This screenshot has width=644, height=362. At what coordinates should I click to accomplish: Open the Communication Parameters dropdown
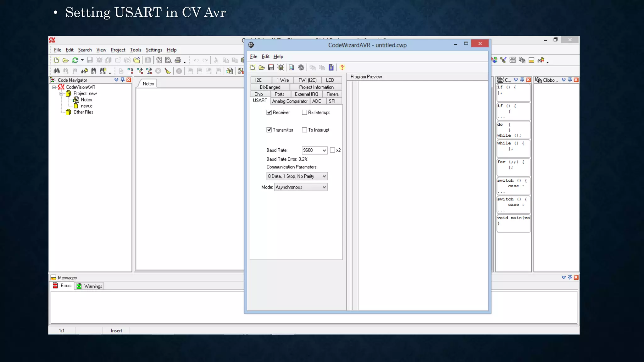[324, 176]
